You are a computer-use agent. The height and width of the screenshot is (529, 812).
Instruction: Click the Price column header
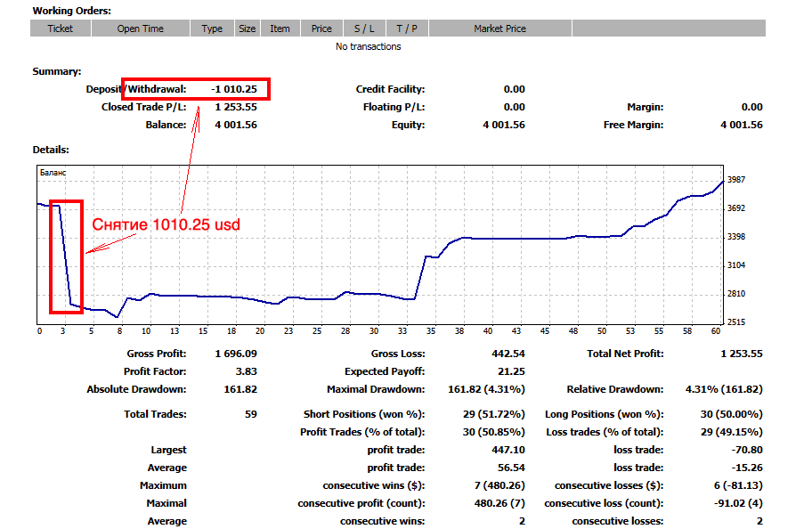(321, 28)
